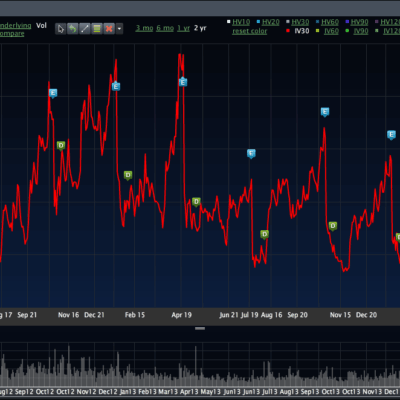Click the Jun 21 date label
This screenshot has height=400, width=400.
(229, 315)
